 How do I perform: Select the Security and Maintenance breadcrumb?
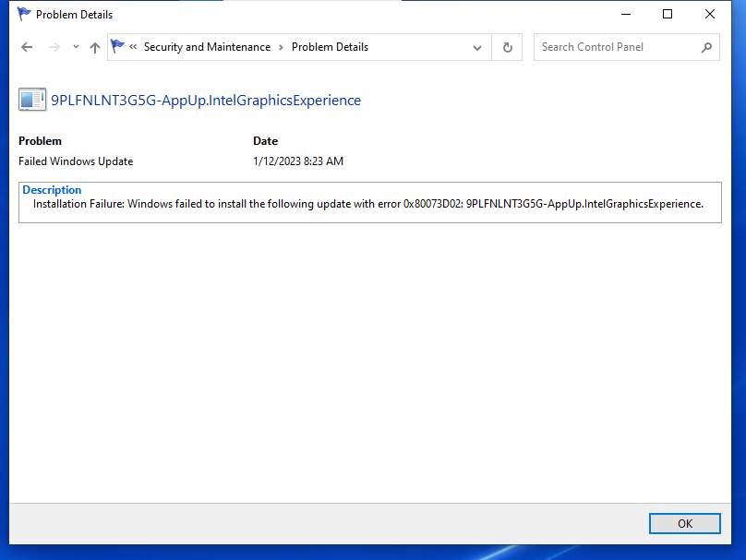pyautogui.click(x=207, y=47)
